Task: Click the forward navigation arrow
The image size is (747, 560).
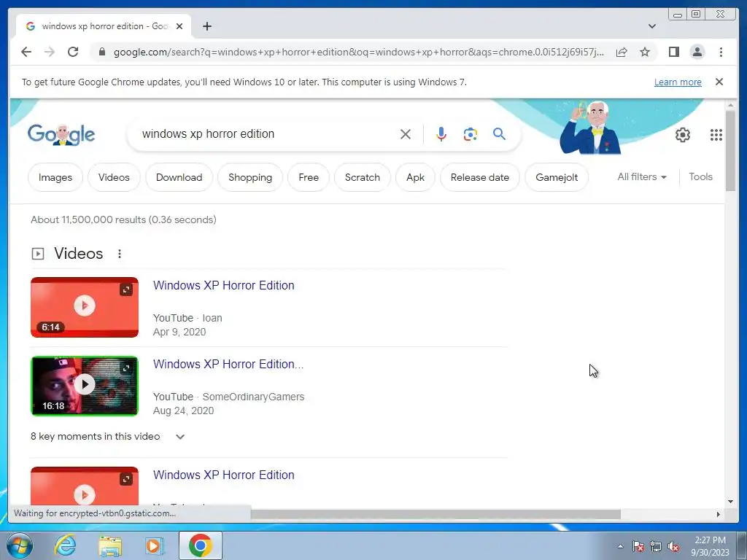Action: pyautogui.click(x=50, y=52)
